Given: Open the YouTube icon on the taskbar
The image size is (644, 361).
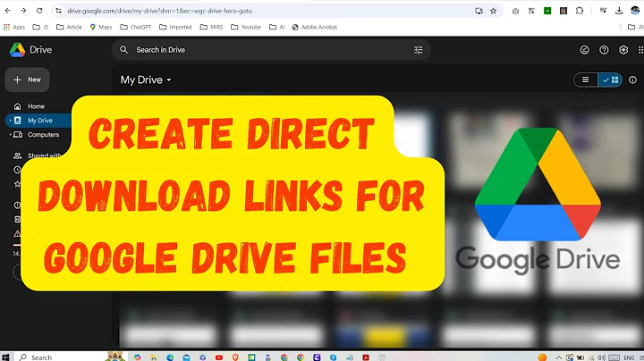Looking at the screenshot, I should (219, 357).
